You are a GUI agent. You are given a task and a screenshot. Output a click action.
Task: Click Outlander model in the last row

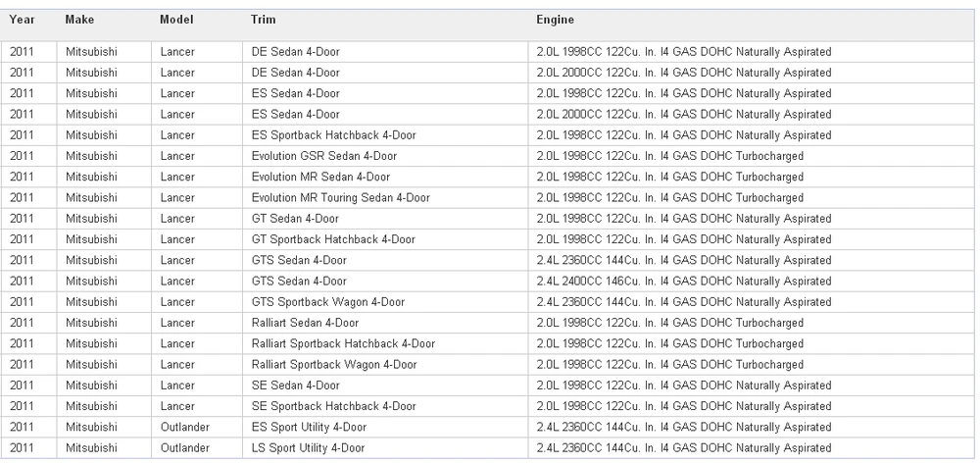pyautogui.click(x=185, y=448)
